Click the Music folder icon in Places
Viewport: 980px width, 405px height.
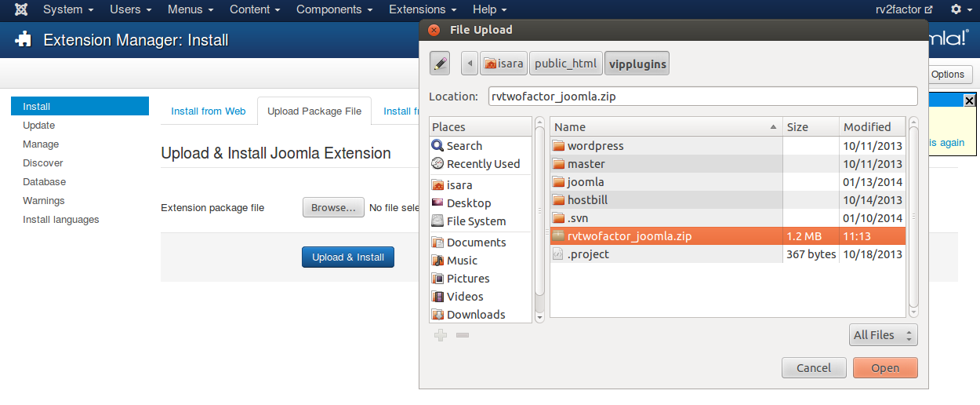(x=437, y=261)
